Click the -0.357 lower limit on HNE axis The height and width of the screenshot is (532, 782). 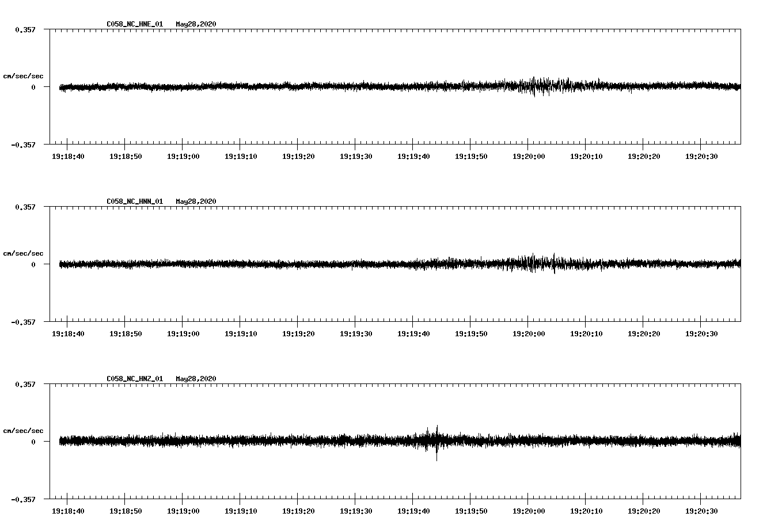pyautogui.click(x=23, y=145)
